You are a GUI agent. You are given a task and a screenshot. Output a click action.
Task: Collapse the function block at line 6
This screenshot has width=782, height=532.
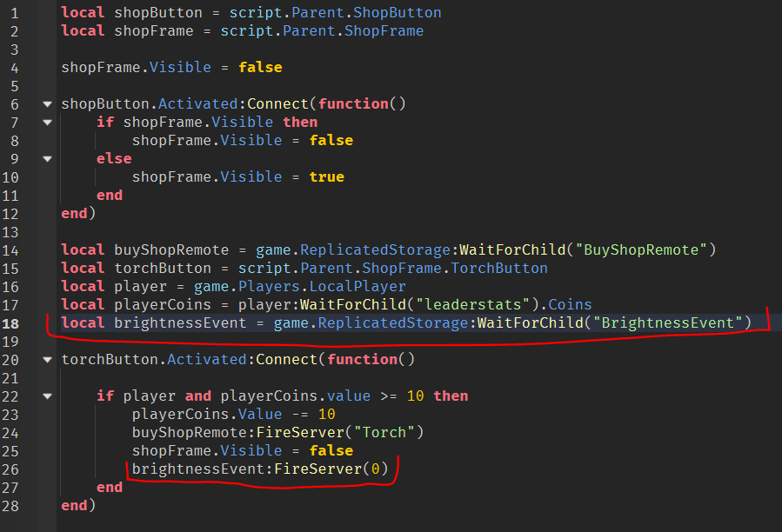(47, 104)
